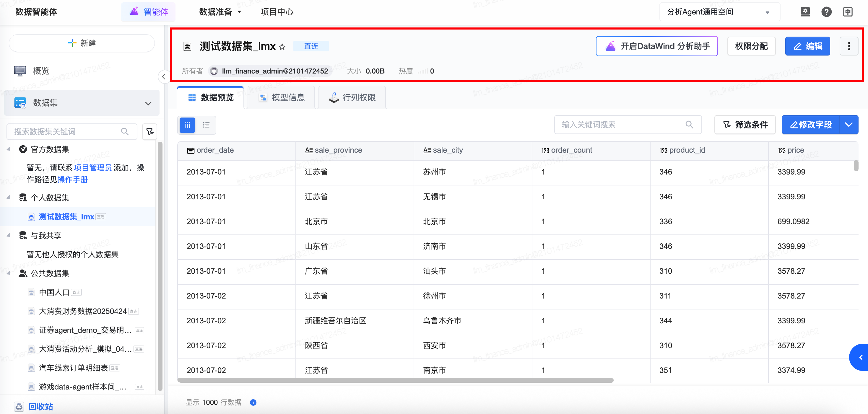
Task: Click 开启DataWind 分析助手 button
Action: pyautogui.click(x=656, y=46)
